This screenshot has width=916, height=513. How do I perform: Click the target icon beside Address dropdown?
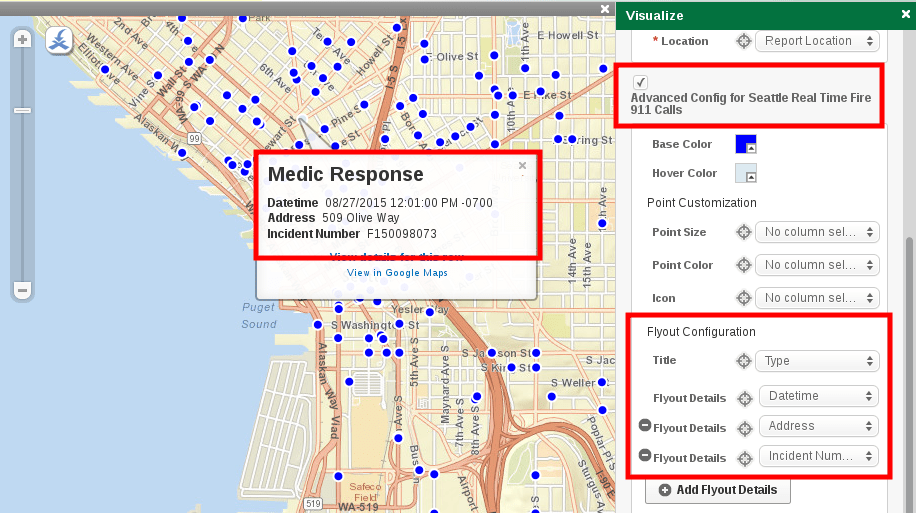pos(745,428)
